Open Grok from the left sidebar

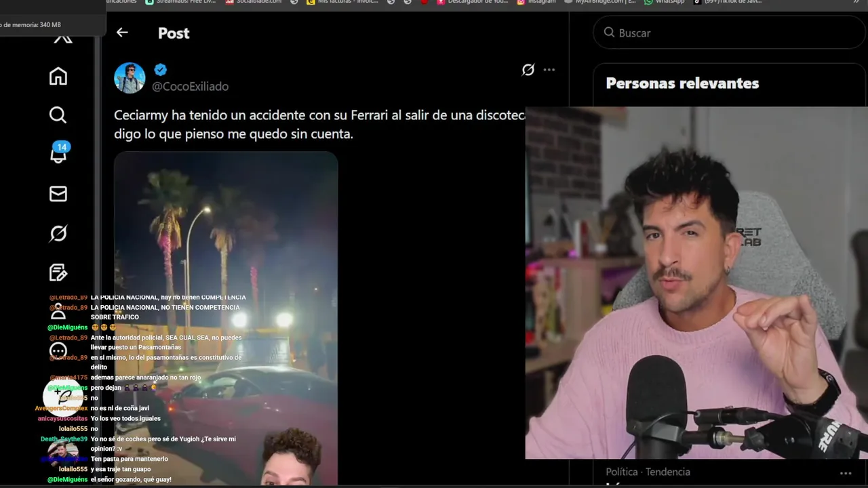(x=58, y=233)
